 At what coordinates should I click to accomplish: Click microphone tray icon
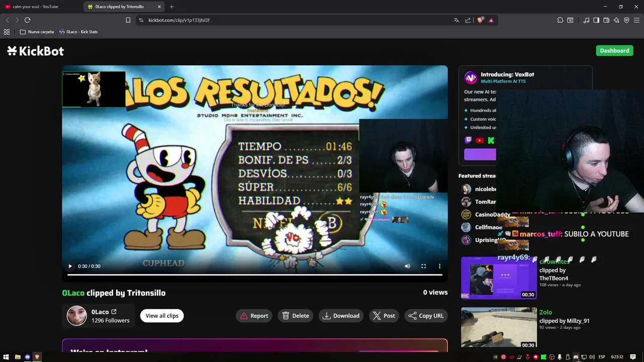(559, 357)
